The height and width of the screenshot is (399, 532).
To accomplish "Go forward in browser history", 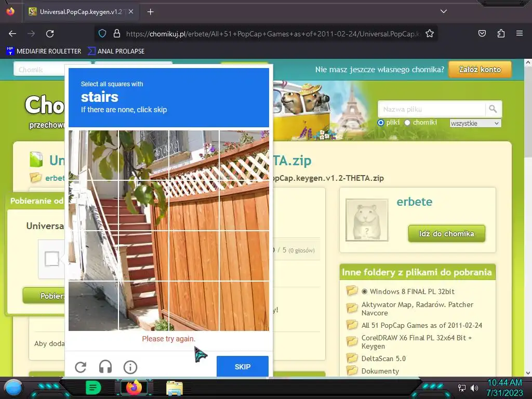I will (x=31, y=34).
